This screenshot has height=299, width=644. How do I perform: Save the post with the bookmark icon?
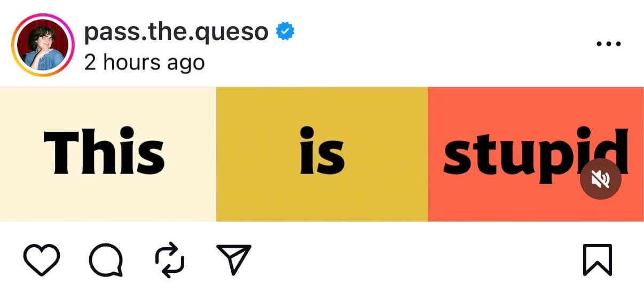(x=597, y=261)
